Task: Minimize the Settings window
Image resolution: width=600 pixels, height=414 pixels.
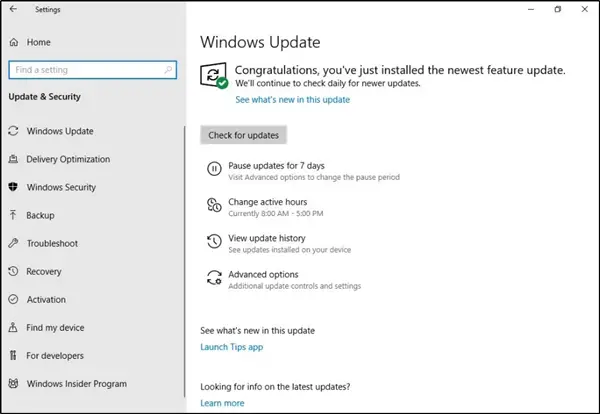Action: point(531,9)
